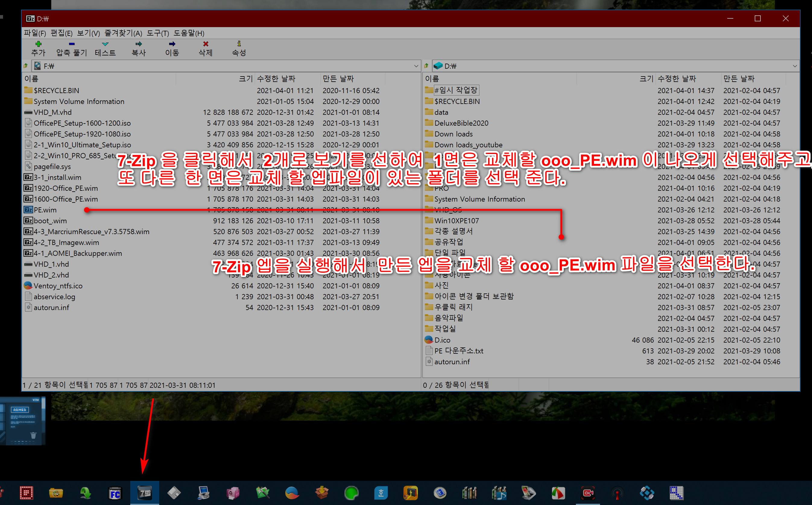Open the 도구(T) menu
812x505 pixels.
(158, 33)
